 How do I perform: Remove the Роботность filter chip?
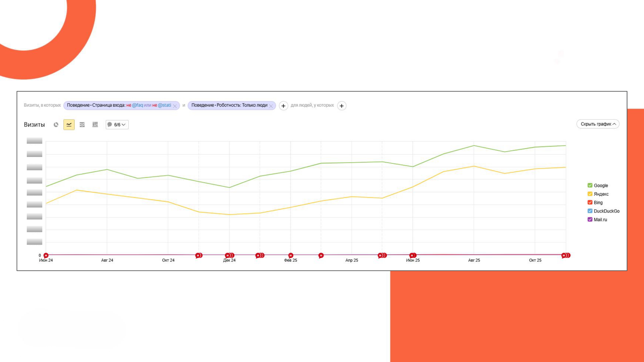[x=271, y=106]
